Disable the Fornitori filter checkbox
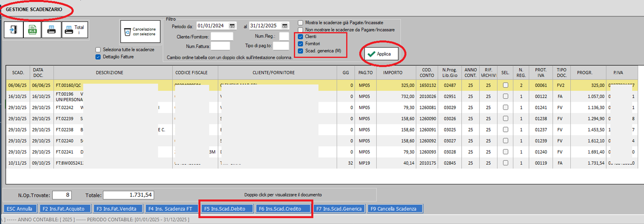The image size is (644, 224). (301, 44)
